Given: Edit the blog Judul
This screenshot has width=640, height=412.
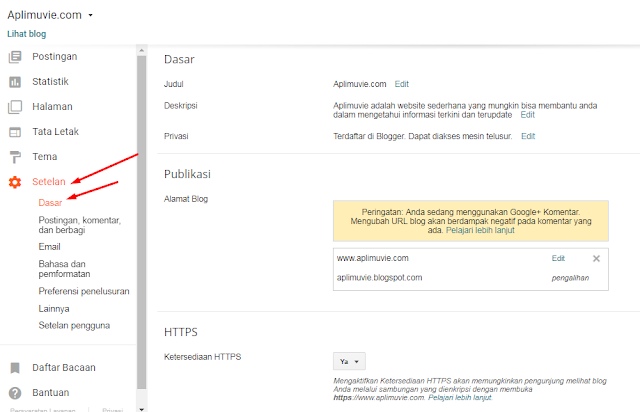Looking at the screenshot, I should (402, 84).
